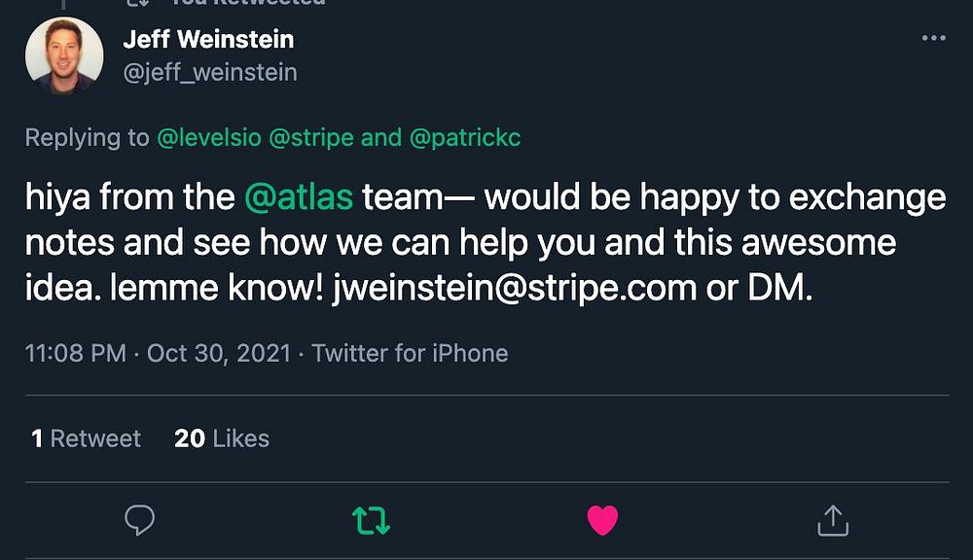
Task: Show the 20 Likes list
Action: click(x=222, y=438)
